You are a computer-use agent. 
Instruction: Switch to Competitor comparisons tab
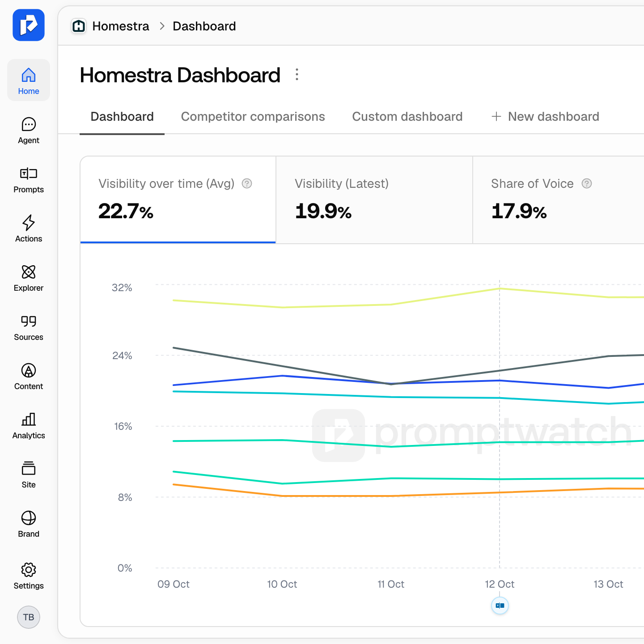click(253, 117)
